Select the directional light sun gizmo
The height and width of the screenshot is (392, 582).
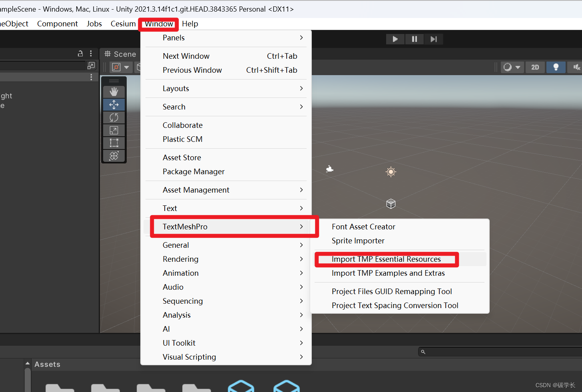point(391,172)
